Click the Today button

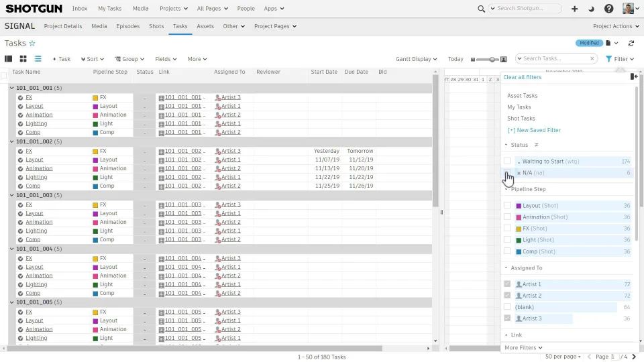tap(455, 59)
